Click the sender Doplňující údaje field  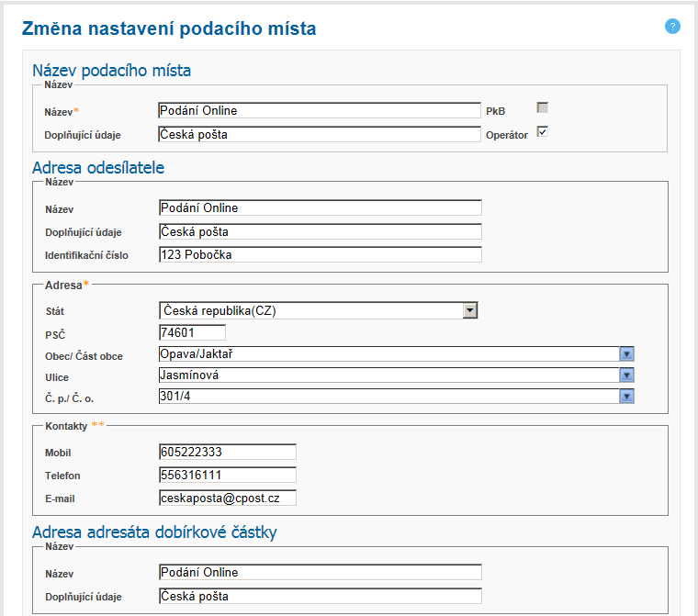(x=319, y=231)
